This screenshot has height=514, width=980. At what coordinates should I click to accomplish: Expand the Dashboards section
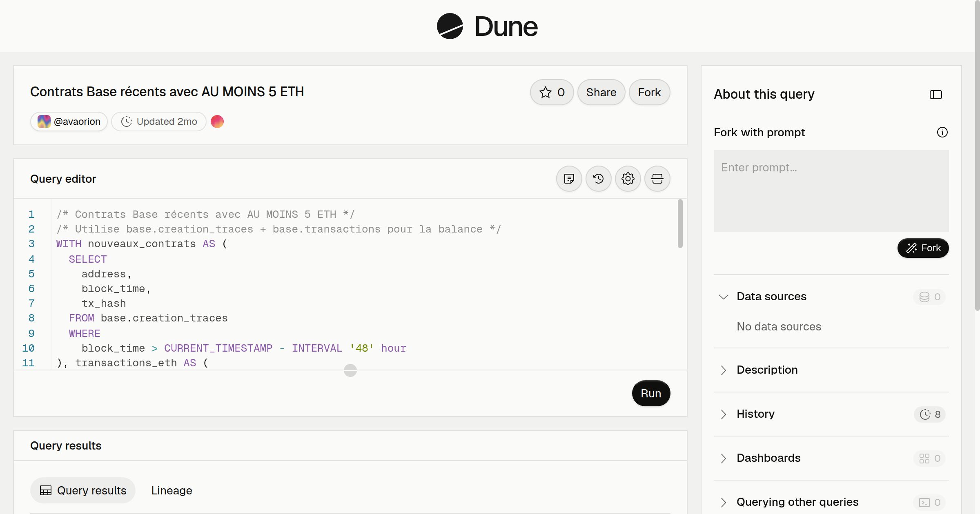[831, 458]
